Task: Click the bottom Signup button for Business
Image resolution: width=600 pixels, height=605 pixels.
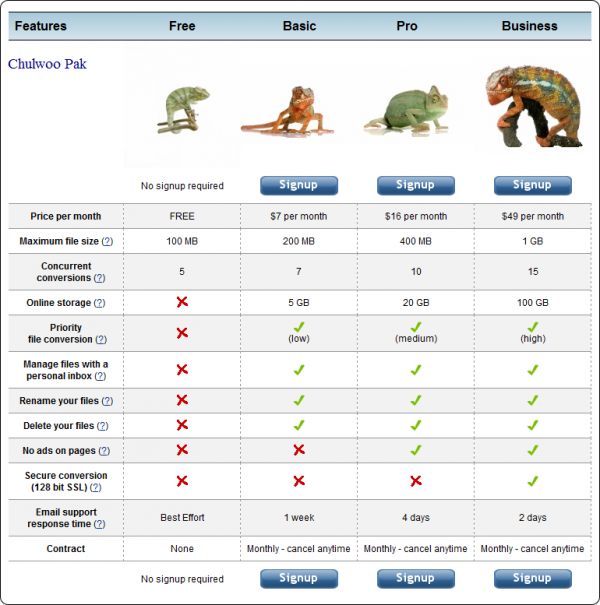Action: pyautogui.click(x=532, y=578)
